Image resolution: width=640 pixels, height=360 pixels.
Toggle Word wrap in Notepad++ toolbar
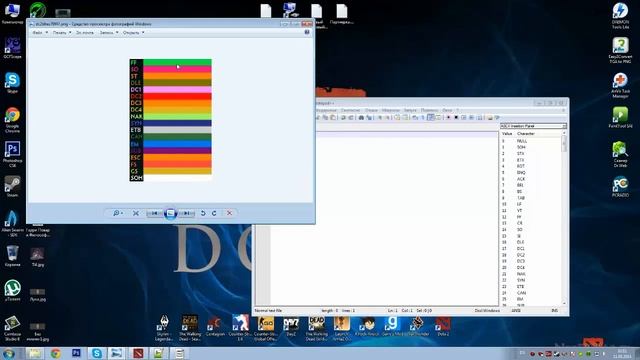coord(415,118)
